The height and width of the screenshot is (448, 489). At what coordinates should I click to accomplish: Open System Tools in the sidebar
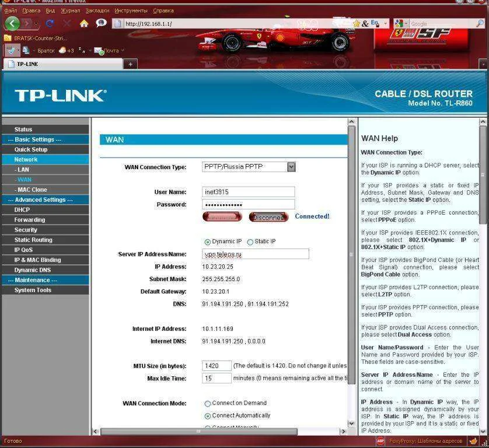pos(45,290)
